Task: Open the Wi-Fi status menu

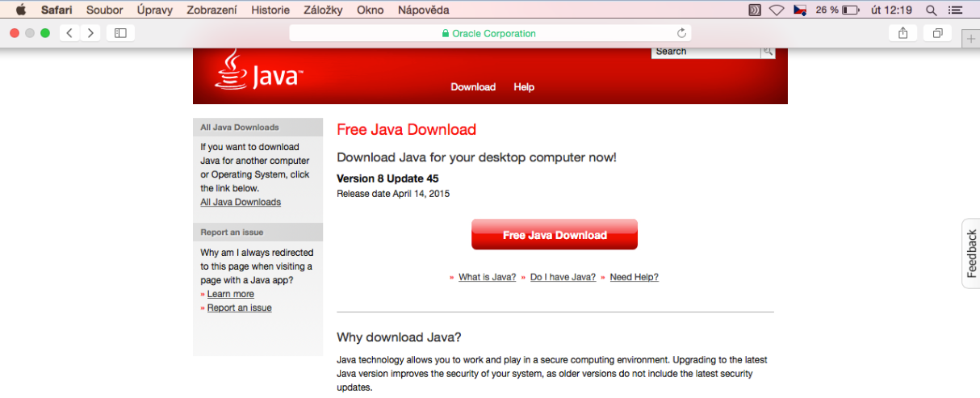Action: pyautogui.click(x=777, y=10)
